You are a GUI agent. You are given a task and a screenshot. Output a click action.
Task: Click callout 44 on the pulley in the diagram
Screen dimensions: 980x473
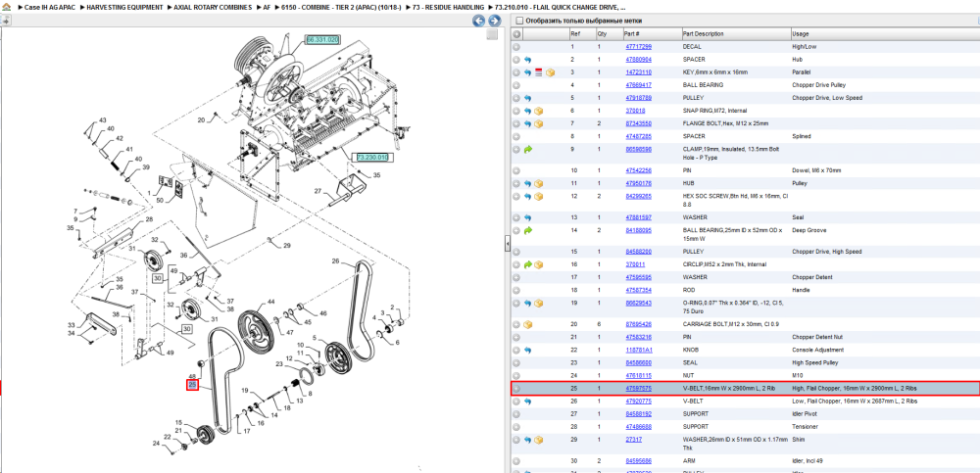coord(271,302)
